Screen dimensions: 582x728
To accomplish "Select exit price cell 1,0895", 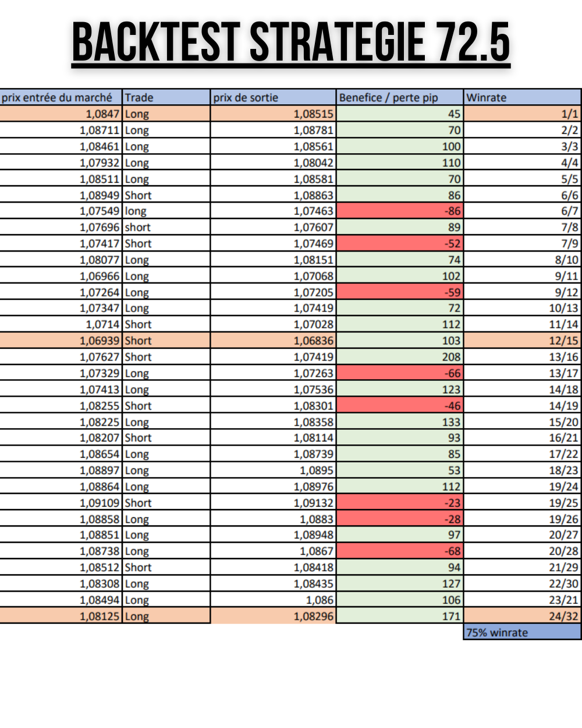I will tap(272, 471).
